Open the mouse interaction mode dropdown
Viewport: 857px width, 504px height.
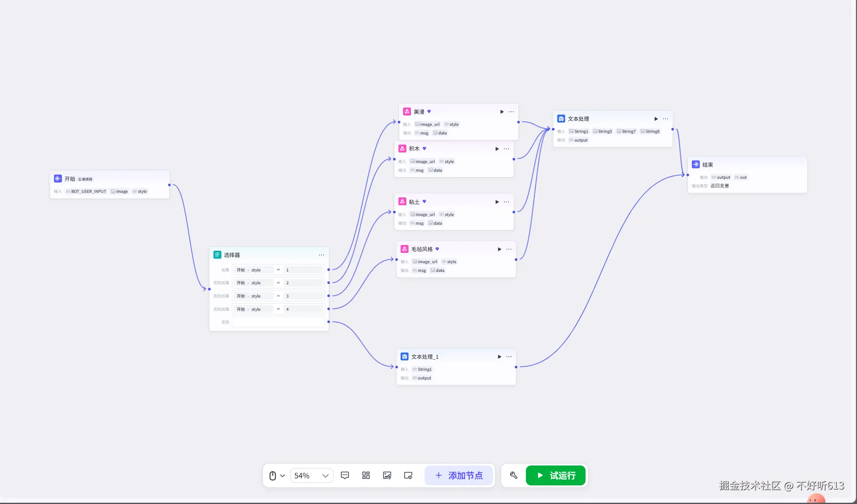pos(277,475)
